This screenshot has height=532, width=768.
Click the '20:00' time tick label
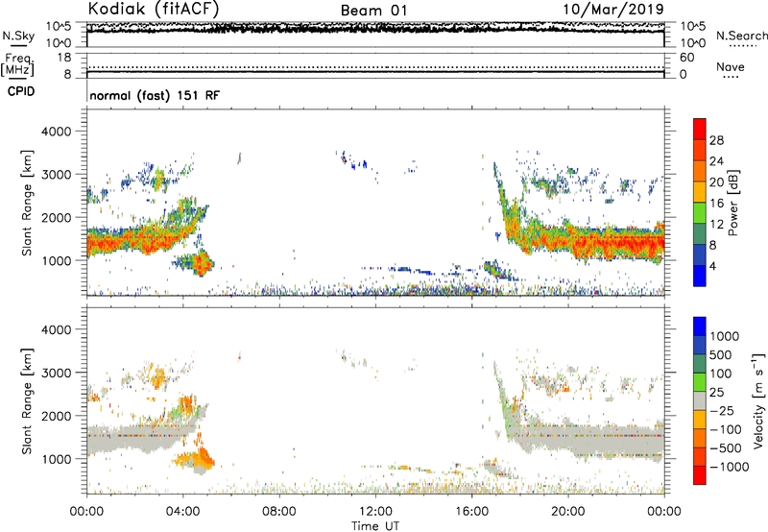click(x=568, y=512)
